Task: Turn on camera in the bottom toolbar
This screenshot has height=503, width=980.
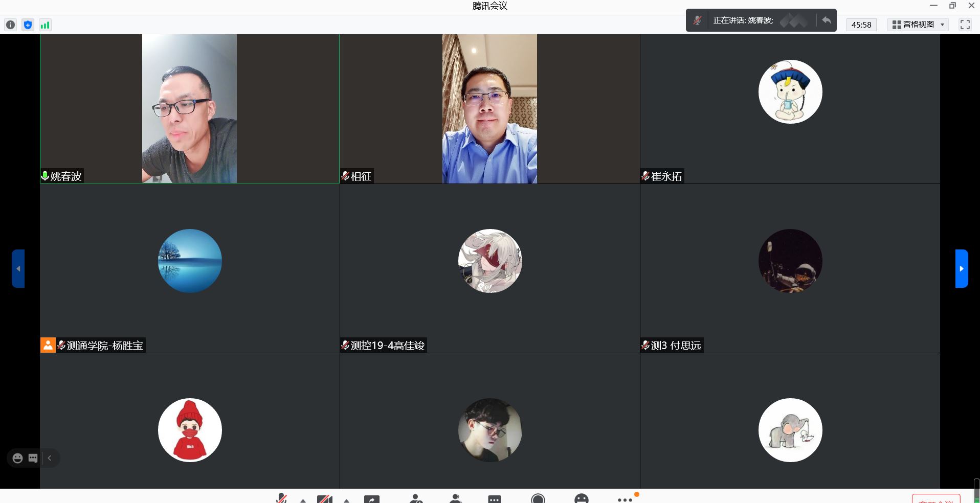Action: 325,499
